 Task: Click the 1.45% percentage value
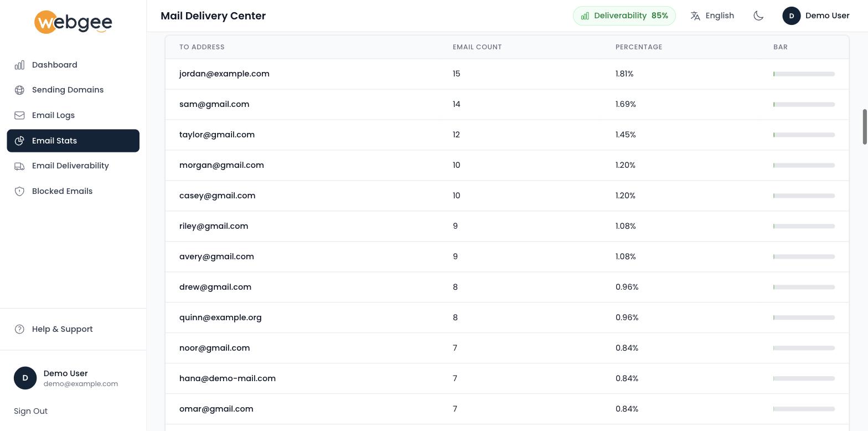click(626, 135)
